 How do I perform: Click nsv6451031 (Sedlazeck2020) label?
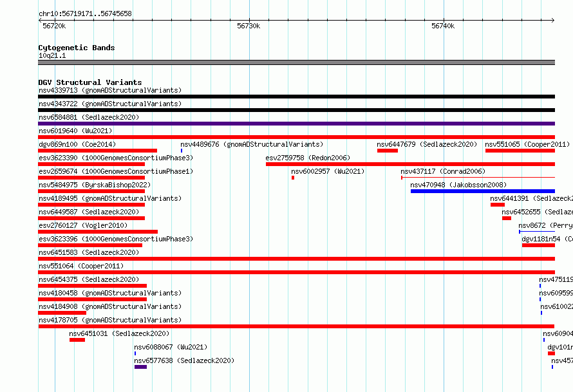pyautogui.click(x=119, y=333)
